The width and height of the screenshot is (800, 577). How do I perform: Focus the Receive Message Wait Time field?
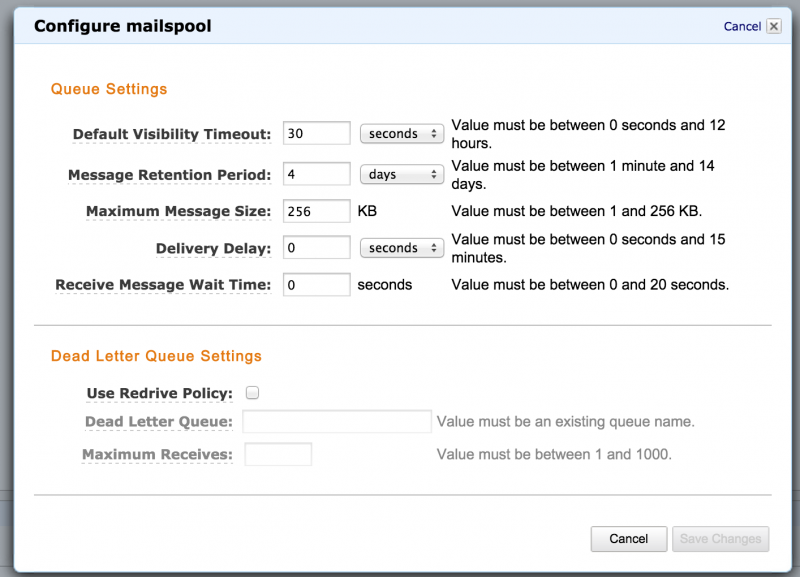pos(316,285)
